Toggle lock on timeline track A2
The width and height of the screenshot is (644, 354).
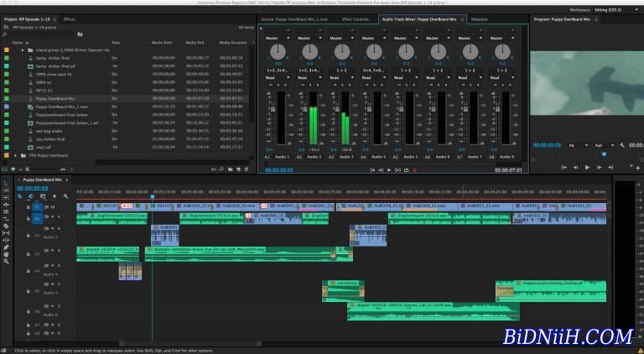(x=29, y=236)
